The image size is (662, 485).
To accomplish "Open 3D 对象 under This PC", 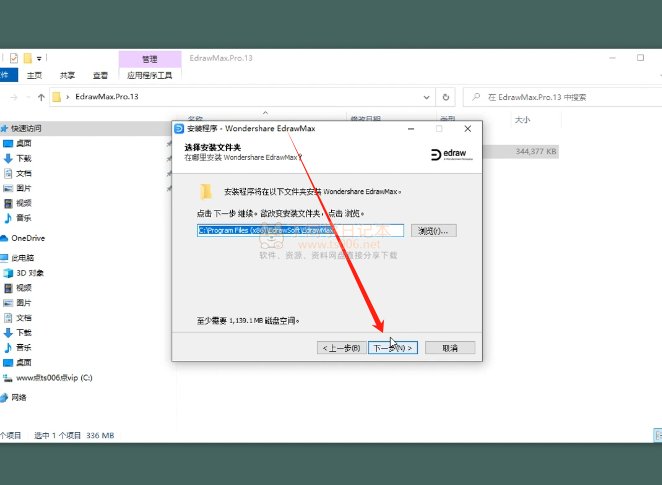I will [x=30, y=273].
